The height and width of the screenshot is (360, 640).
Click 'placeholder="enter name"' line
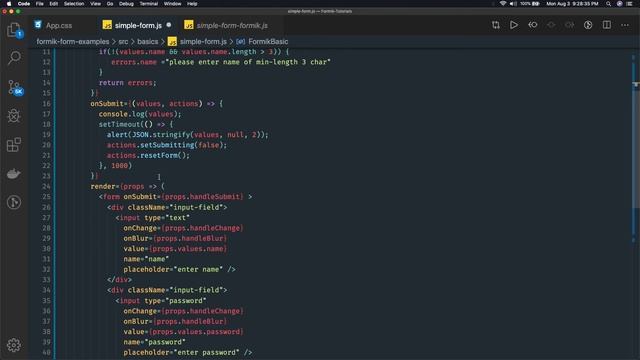click(179, 269)
